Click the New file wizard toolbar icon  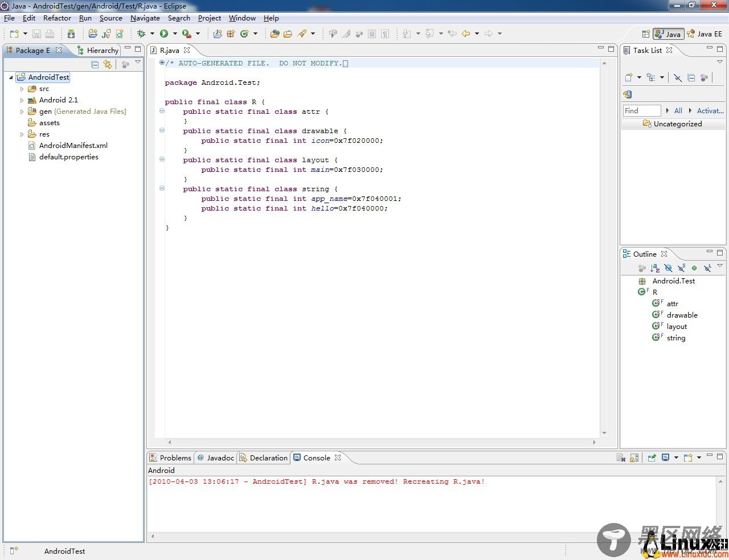pos(14,34)
